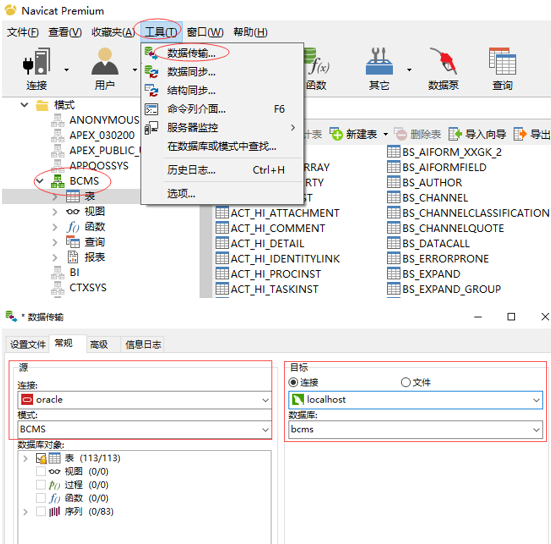Expand the 视图 tree node
The image size is (551, 544).
tap(55, 212)
